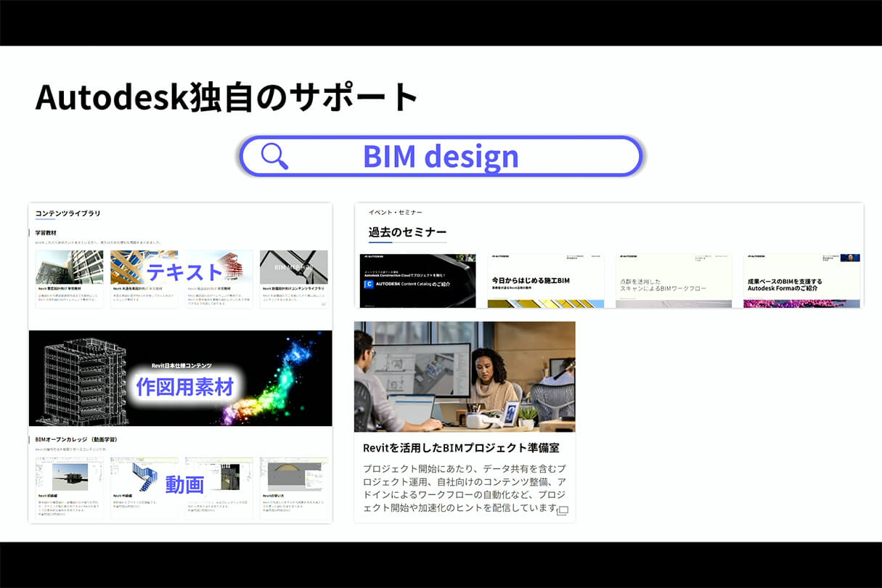Click the Autodesk logo on the Content Catalog seminar
Viewport: 882px width, 588px height.
tap(371, 256)
